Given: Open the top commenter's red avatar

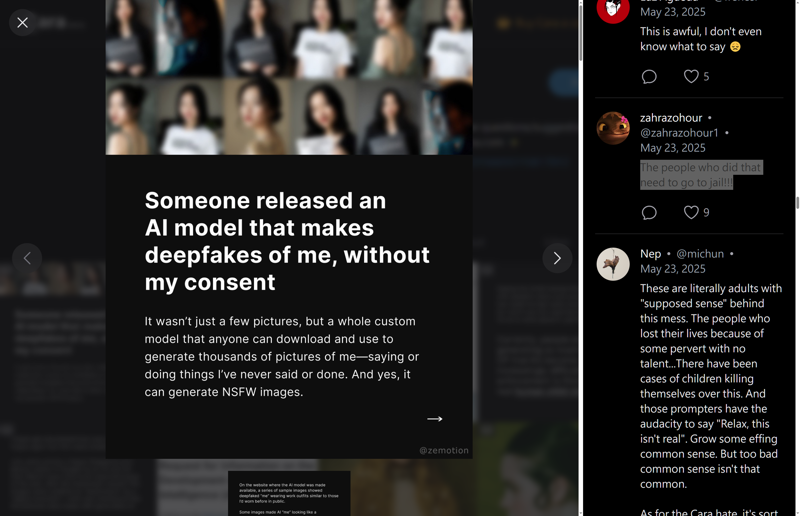Looking at the screenshot, I should click(x=613, y=9).
